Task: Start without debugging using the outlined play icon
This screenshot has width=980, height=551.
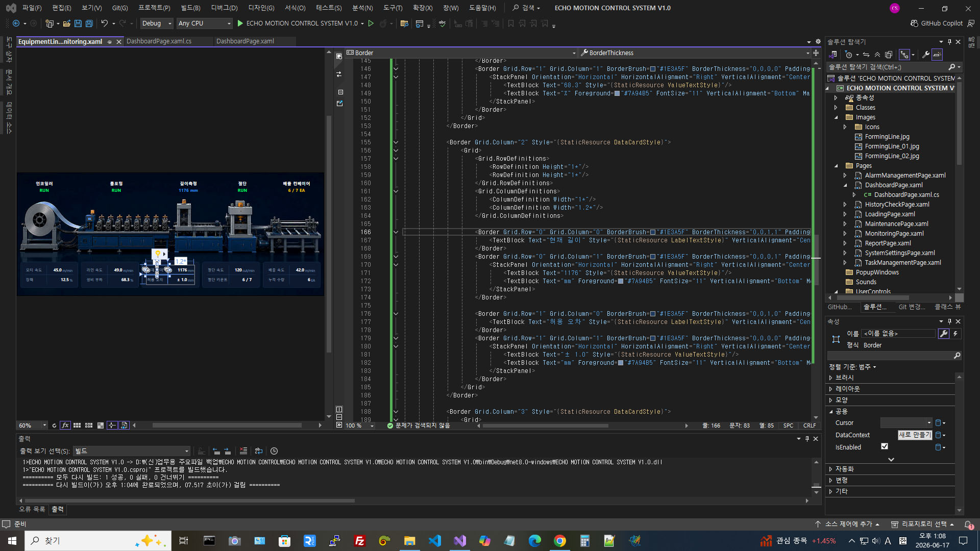Action: tap(371, 23)
